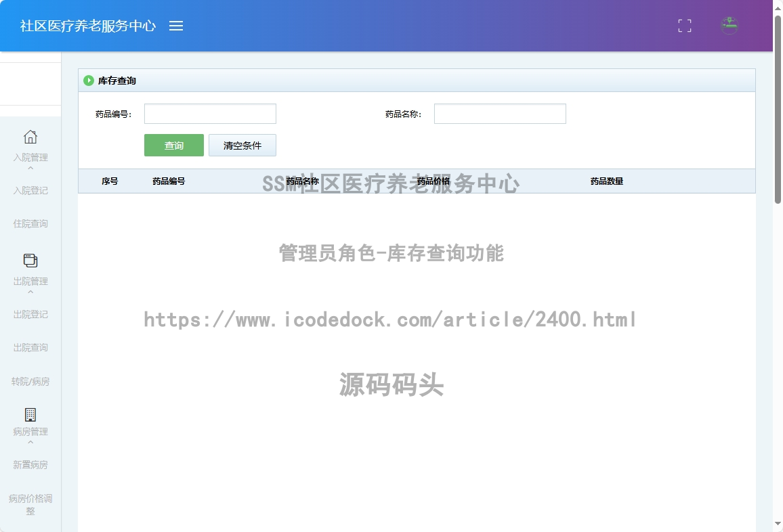Open 出院登记 in the sidebar

(30, 315)
